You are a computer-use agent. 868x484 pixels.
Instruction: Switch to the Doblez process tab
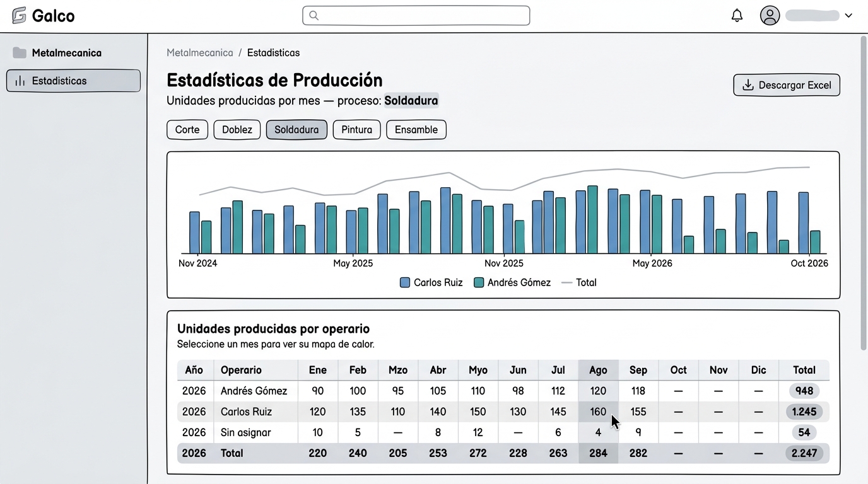pos(237,130)
